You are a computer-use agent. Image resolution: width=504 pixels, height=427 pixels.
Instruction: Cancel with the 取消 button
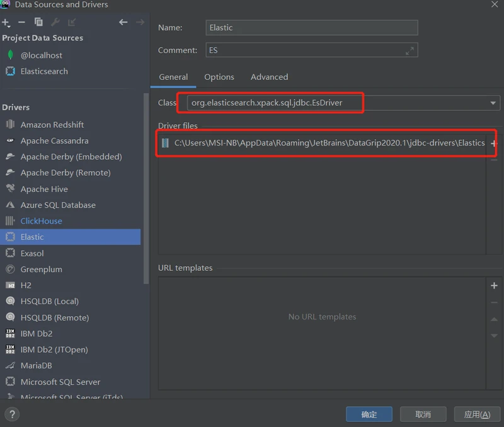pyautogui.click(x=423, y=414)
